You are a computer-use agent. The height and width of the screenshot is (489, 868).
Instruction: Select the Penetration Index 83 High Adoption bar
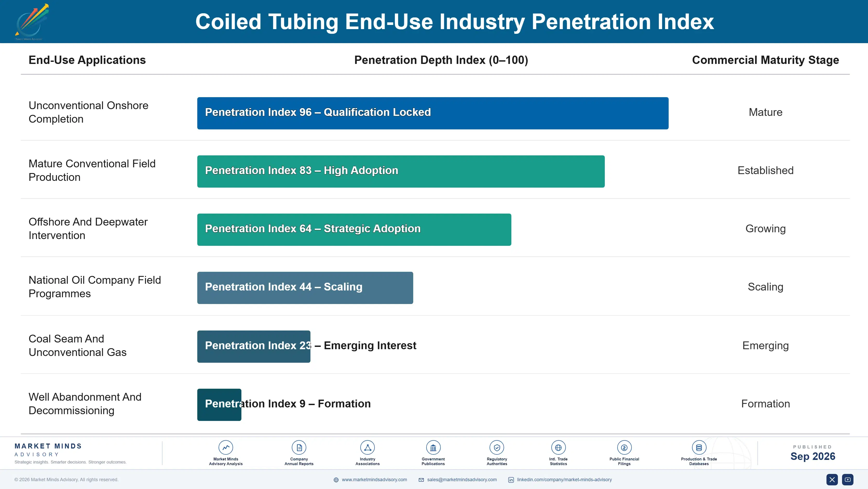pyautogui.click(x=401, y=171)
